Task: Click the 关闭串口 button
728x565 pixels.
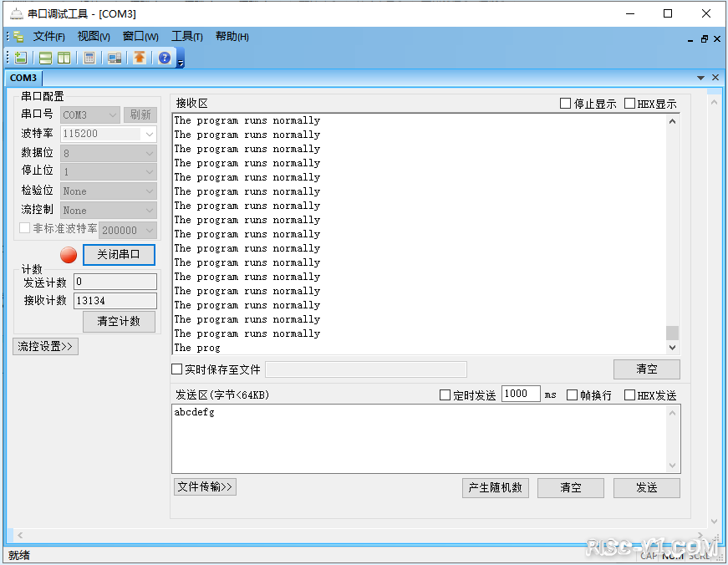Action: [x=119, y=255]
